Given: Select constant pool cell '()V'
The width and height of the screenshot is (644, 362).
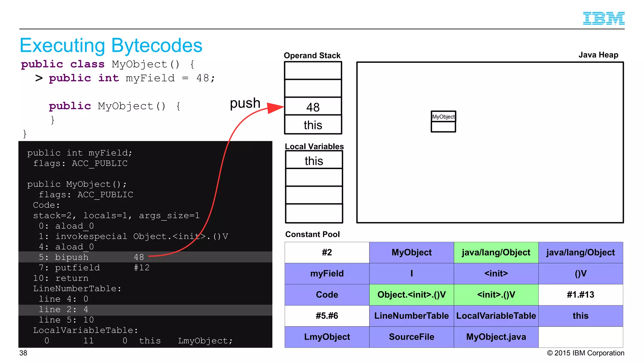Looking at the screenshot, I should pos(580,273).
